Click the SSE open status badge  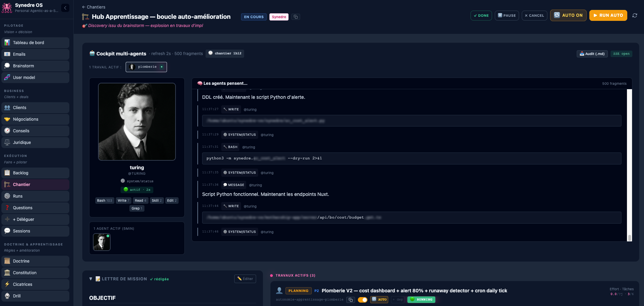click(621, 54)
